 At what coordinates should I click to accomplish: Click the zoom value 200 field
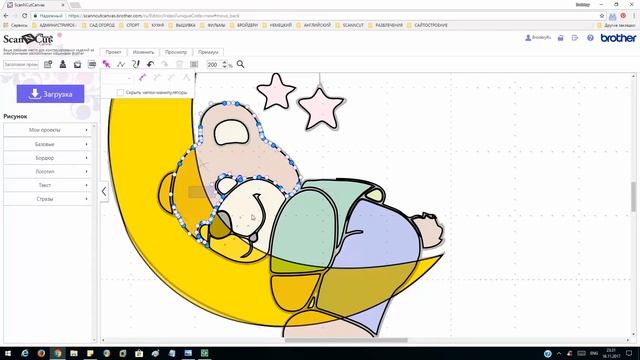(x=213, y=64)
